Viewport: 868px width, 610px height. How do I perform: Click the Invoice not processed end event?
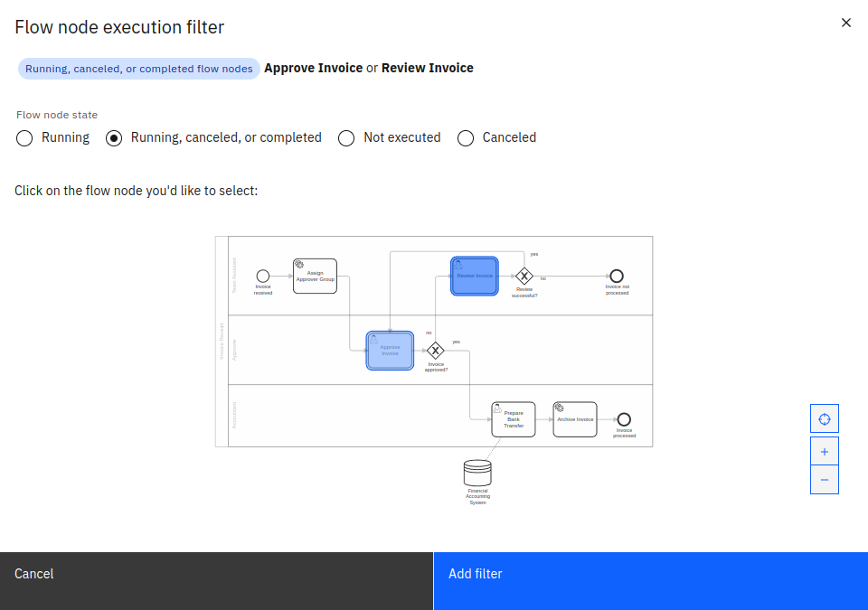(x=616, y=277)
